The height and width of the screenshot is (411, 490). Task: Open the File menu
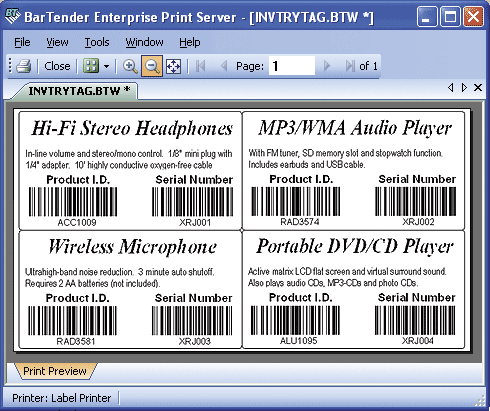(22, 42)
